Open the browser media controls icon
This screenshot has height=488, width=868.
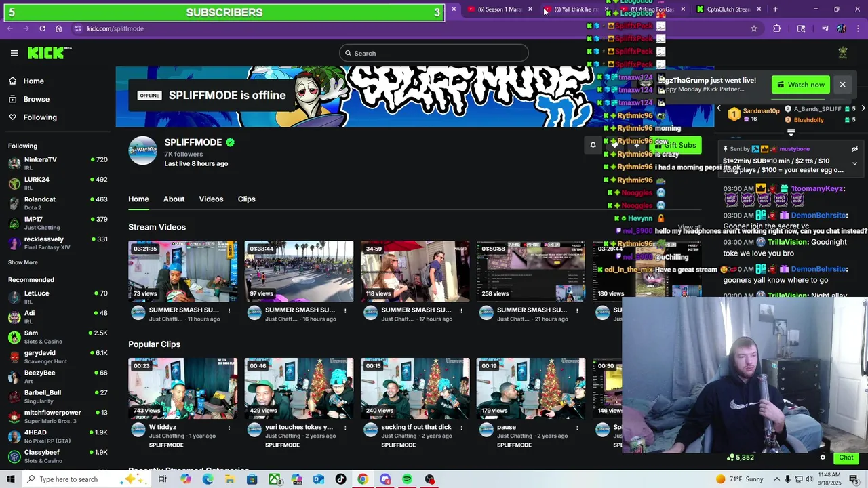(825, 28)
